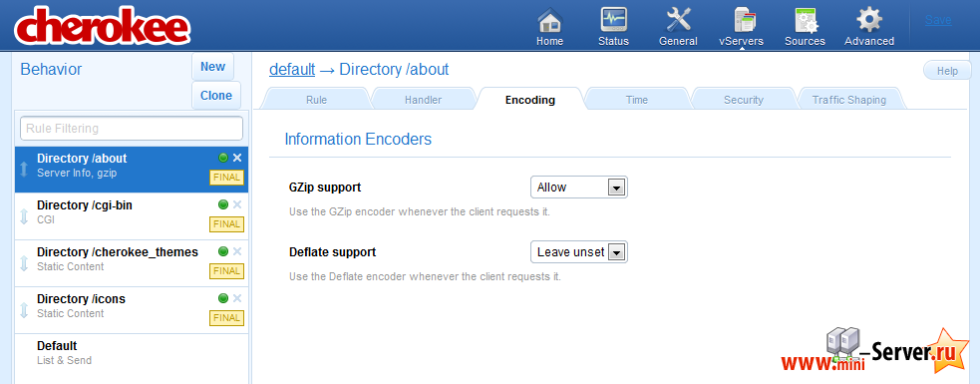Screen dimensions: 980x384
Task: Follow the default breadcrumb link
Action: (292, 70)
